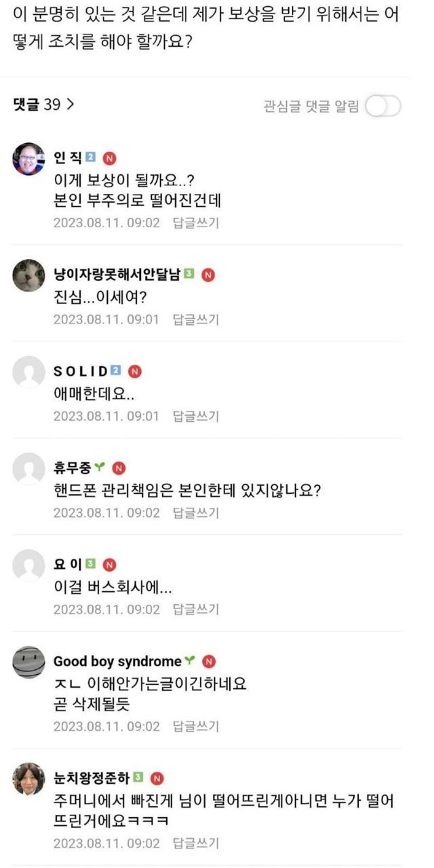Expand the 댓글 39 comments section
The width and height of the screenshot is (434, 868).
click(x=43, y=104)
